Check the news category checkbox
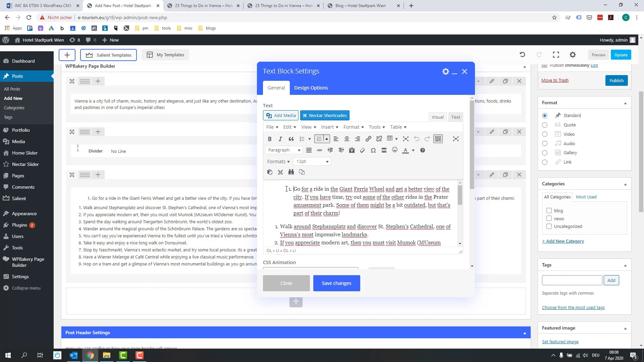This screenshot has height=362, width=644. [x=549, y=219]
